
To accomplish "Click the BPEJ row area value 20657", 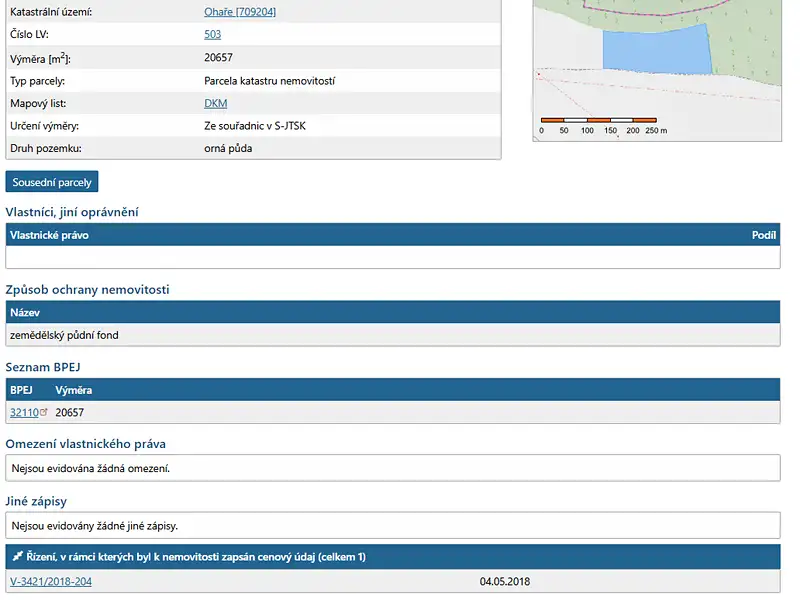I will tap(69, 412).
